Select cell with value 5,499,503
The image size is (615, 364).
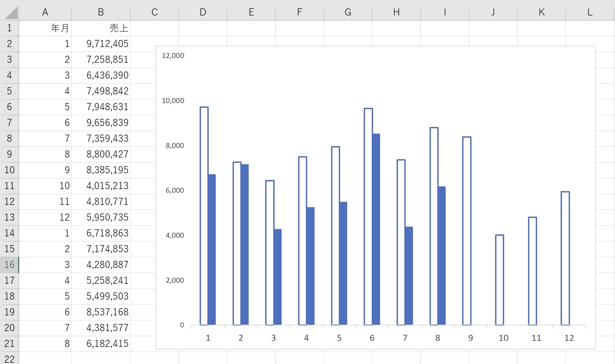coord(101,297)
